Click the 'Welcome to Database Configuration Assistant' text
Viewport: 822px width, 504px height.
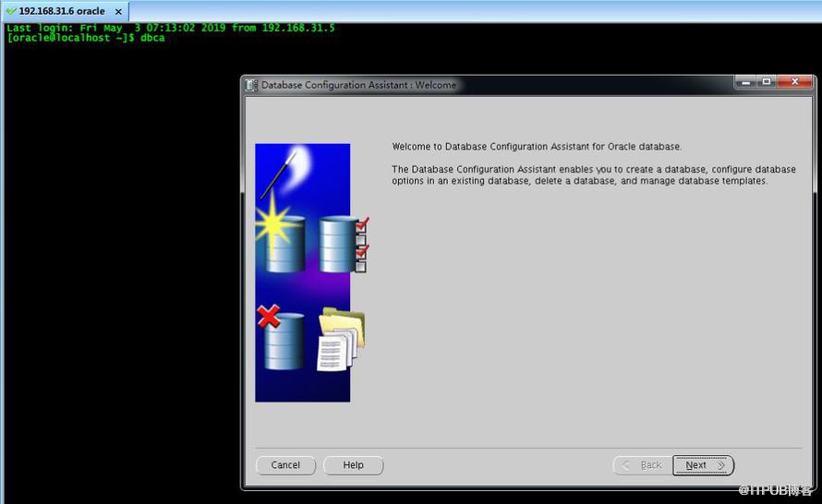coord(537,147)
